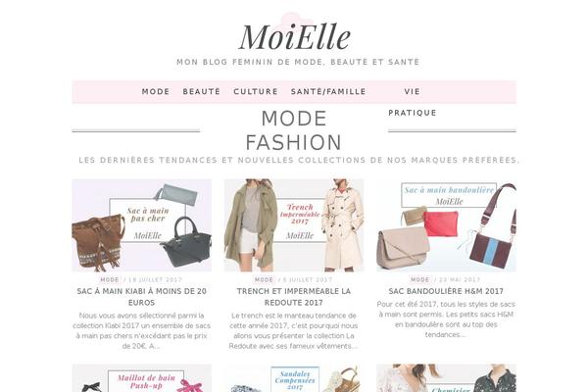This screenshot has height=392, width=588.
Task: Open the Sac à main bandoulière thumbnail
Action: [446, 225]
